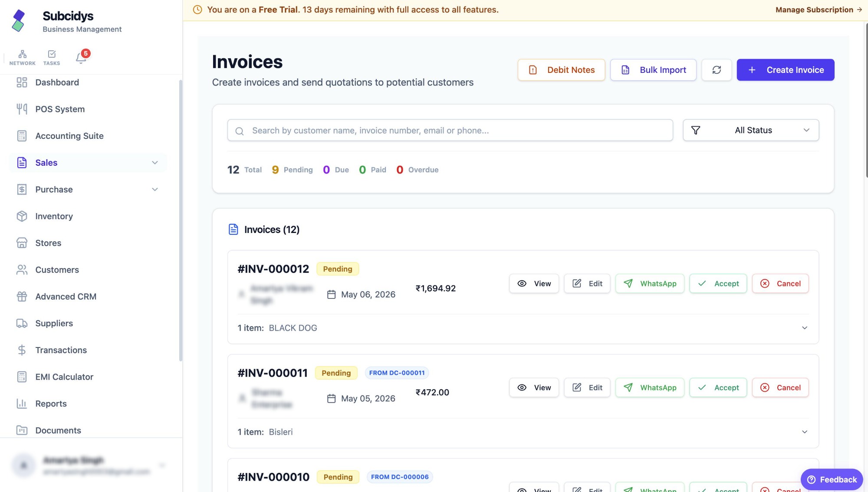The image size is (868, 492).
Task: Send invoice INV-000011 via WhatsApp
Action: coord(649,387)
